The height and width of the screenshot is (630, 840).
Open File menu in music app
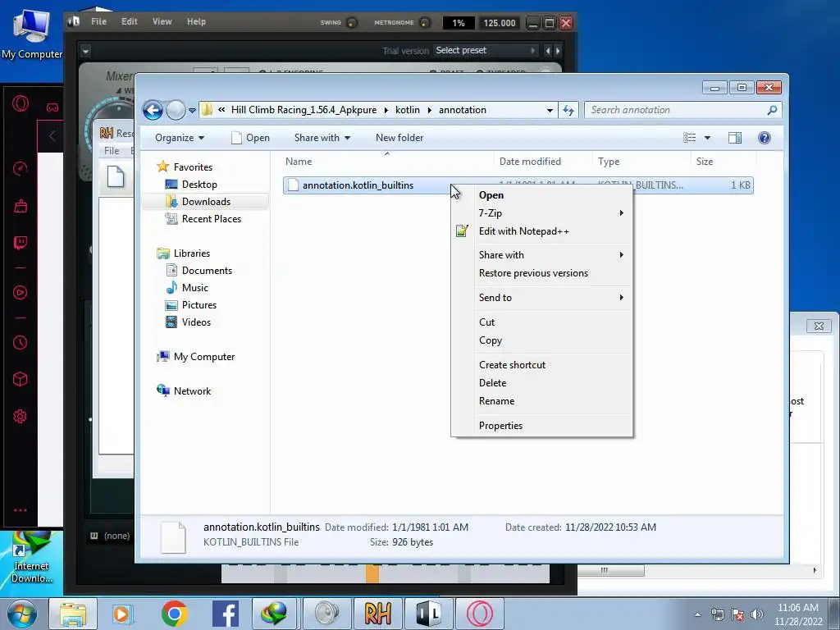[x=98, y=21]
